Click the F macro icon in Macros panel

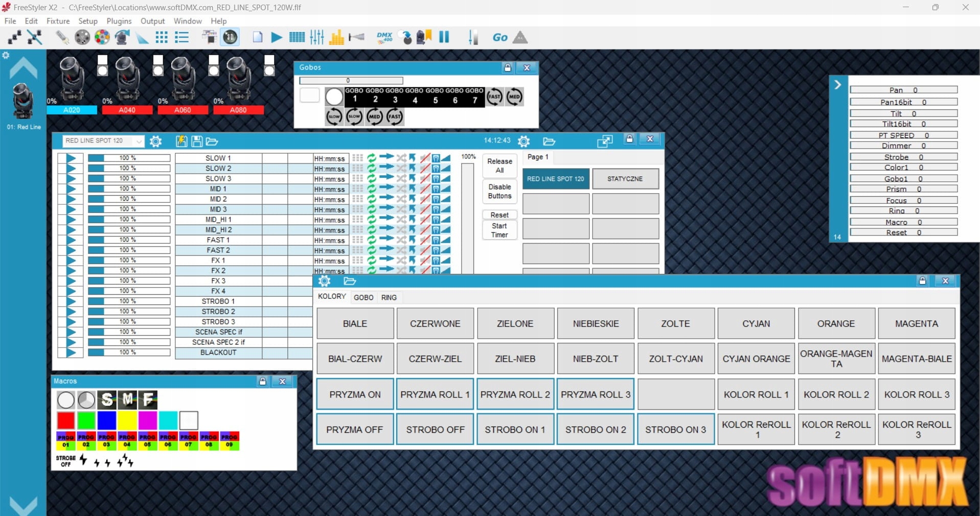pyautogui.click(x=148, y=400)
